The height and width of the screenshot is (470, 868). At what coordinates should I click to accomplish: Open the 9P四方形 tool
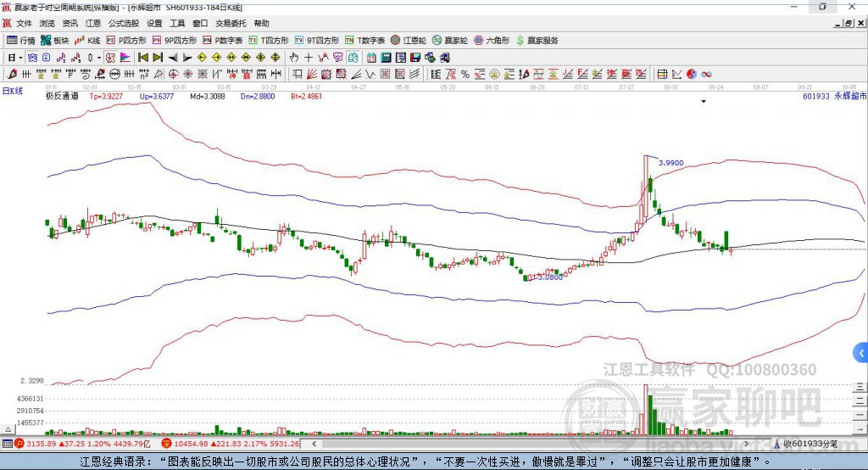tap(175, 41)
